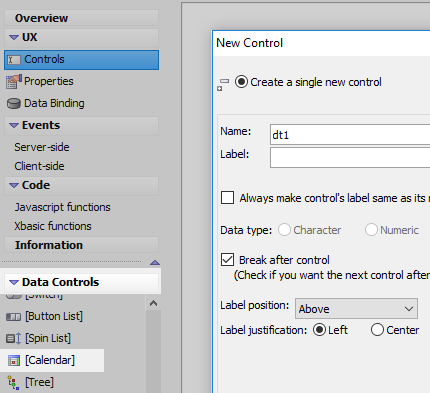Choose the [Button List] control

[x=54, y=316]
